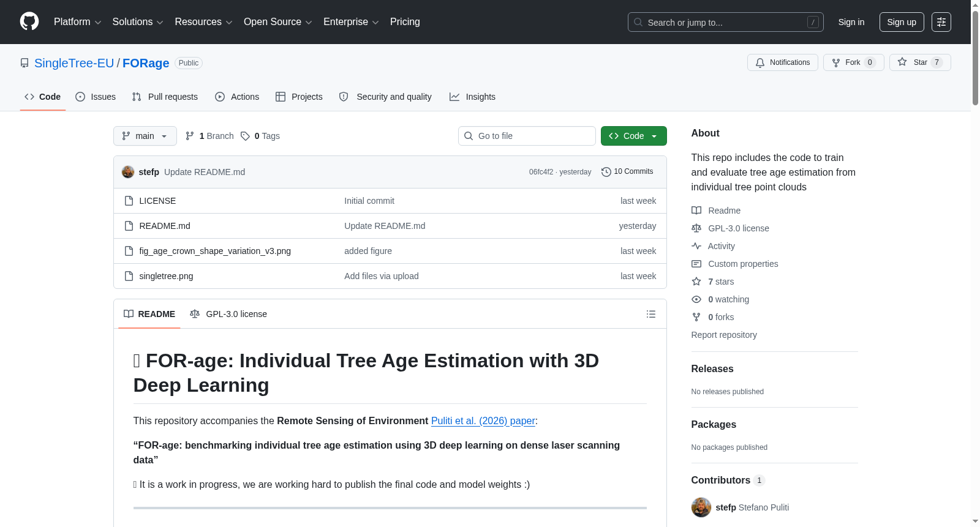This screenshot has width=980, height=527.
Task: Click the Sign in link
Action: tap(851, 22)
